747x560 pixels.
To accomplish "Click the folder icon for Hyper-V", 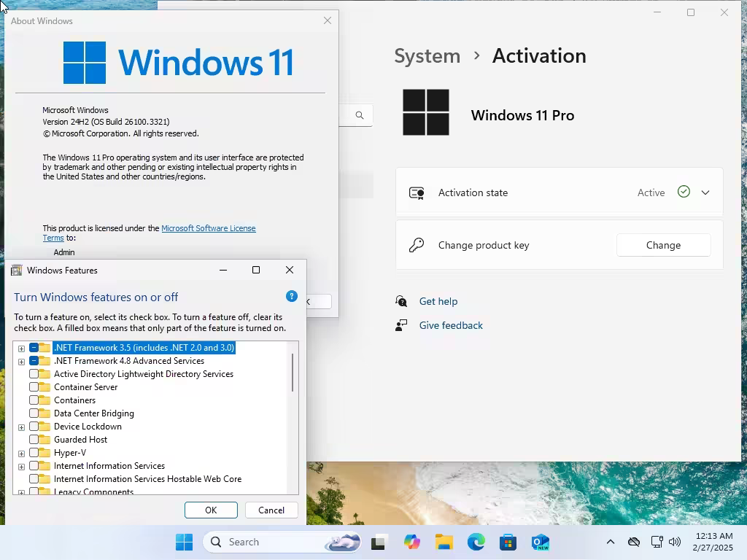I will click(x=44, y=452).
